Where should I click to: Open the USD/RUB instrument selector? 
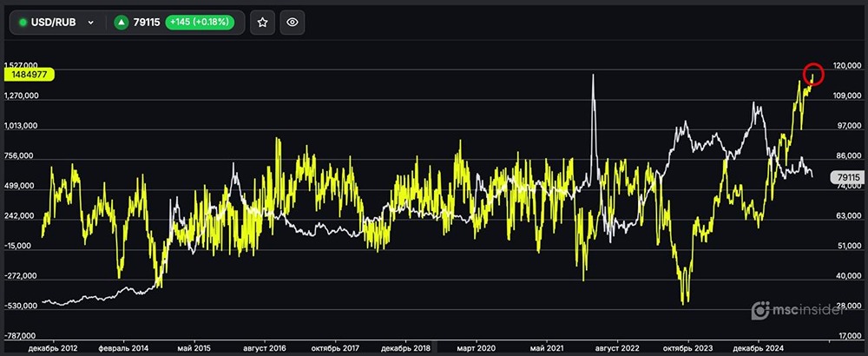pos(57,23)
